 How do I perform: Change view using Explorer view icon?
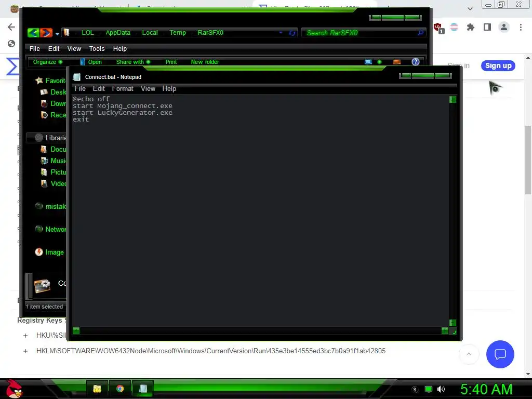click(x=368, y=62)
